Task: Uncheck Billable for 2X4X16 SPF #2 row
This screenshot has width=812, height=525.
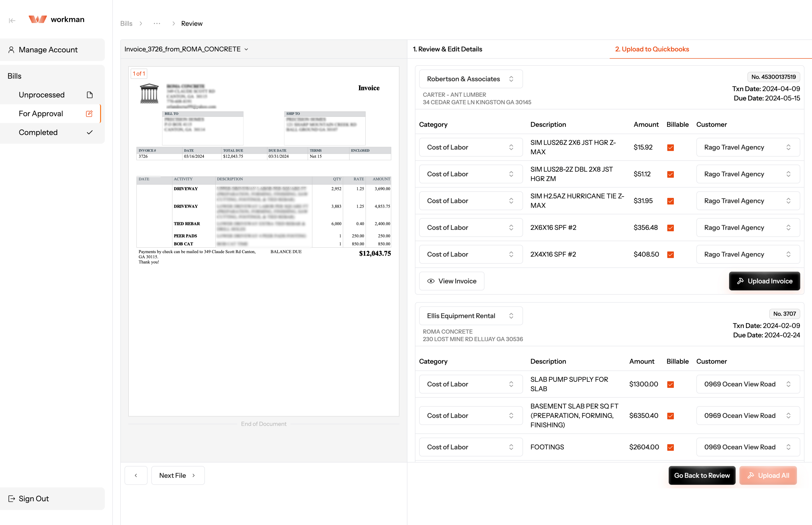Action: (670, 255)
